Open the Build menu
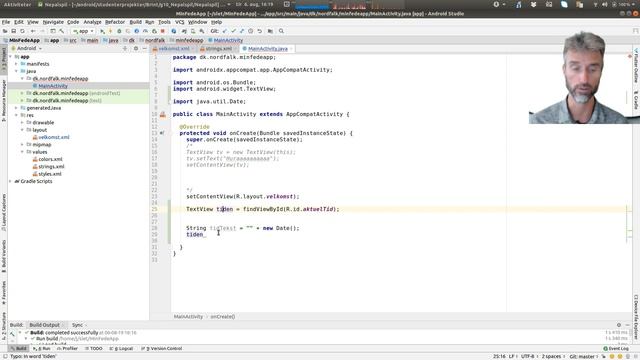Screen dimensions: 640x360 point(136,22)
